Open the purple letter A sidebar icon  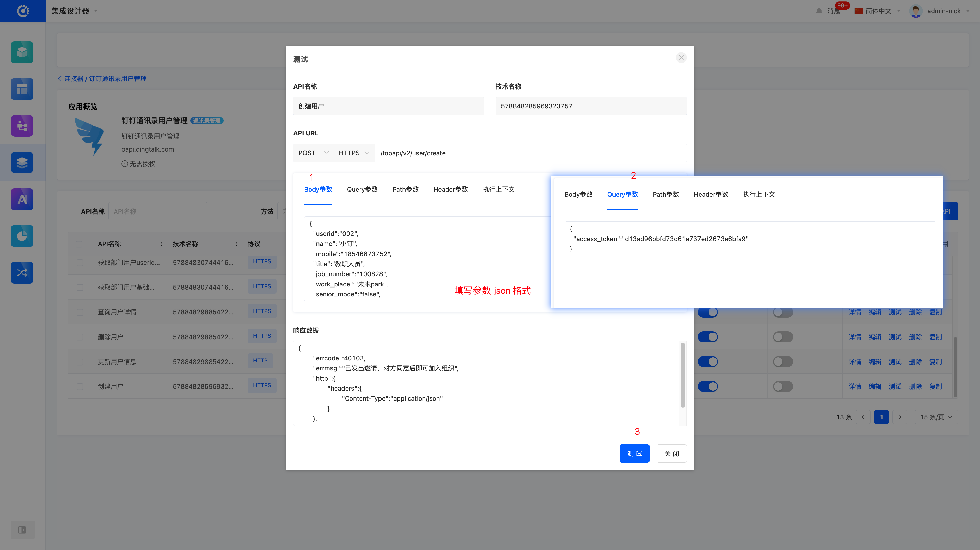(x=22, y=199)
